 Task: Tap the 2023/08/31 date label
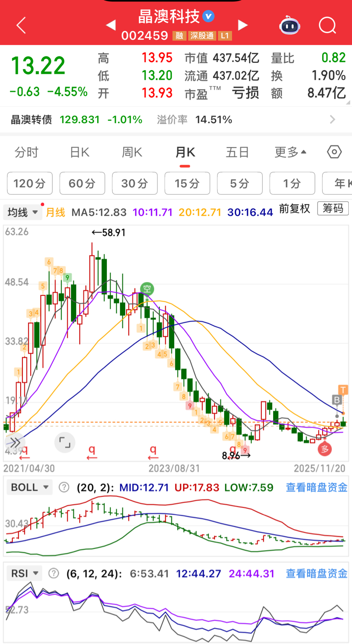(174, 468)
